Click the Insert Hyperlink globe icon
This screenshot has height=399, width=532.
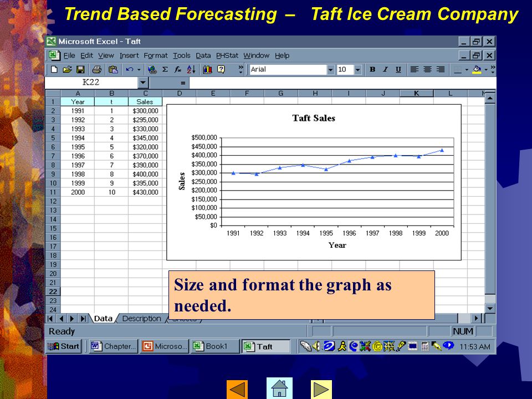pyautogui.click(x=152, y=70)
